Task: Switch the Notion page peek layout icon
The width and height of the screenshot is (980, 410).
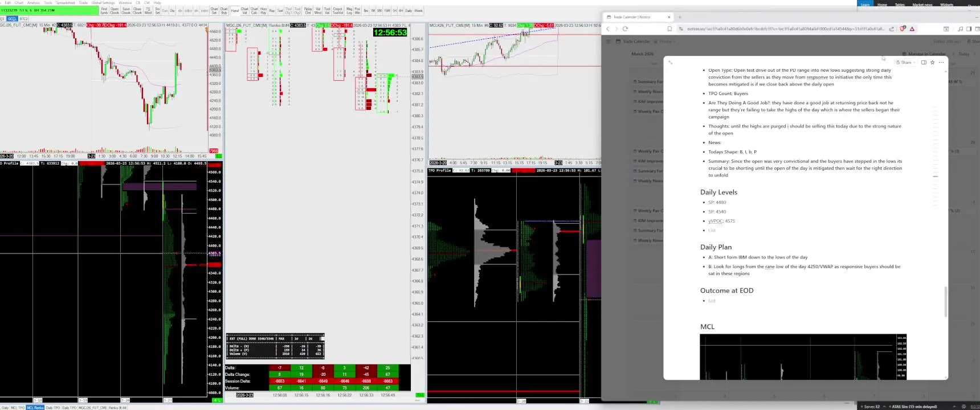Action: pyautogui.click(x=924, y=63)
